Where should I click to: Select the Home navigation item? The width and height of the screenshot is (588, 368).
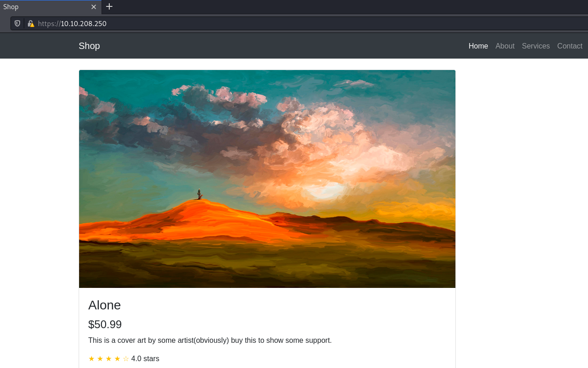click(478, 46)
